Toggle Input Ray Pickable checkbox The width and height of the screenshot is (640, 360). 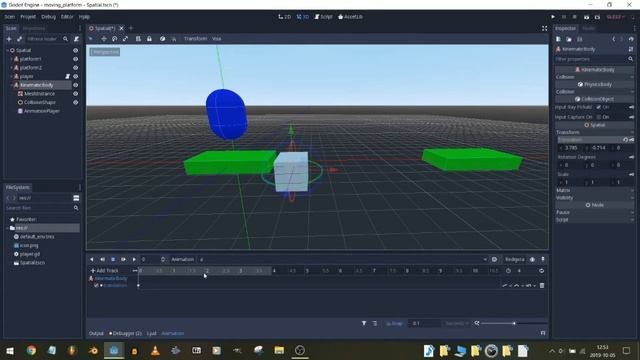click(598, 107)
